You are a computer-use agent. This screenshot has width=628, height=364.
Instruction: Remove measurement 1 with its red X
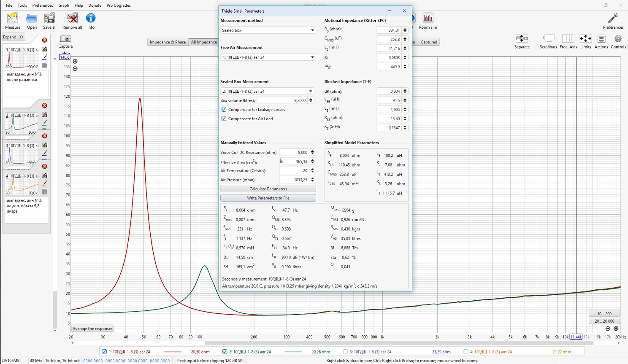click(x=44, y=40)
